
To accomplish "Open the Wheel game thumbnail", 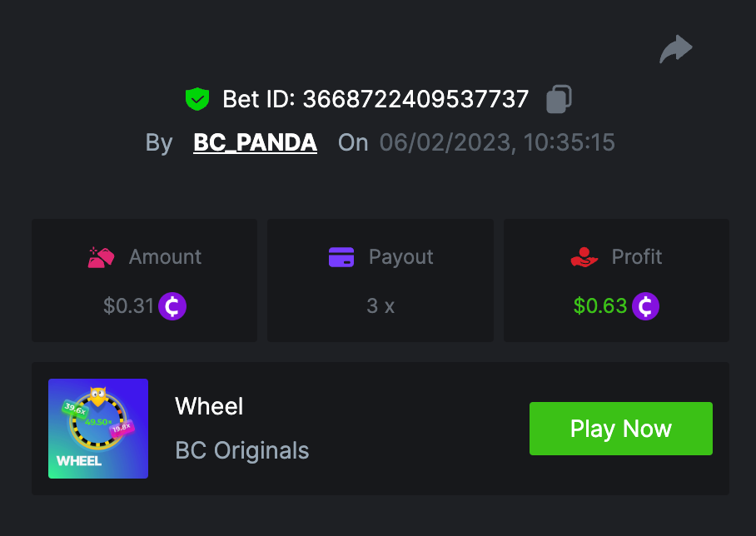I will click(98, 429).
